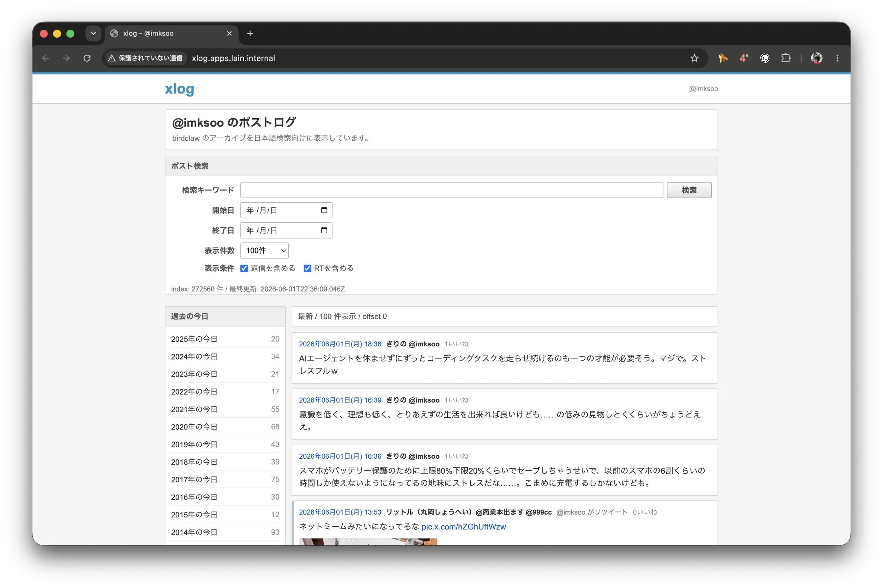Open 2017年の今日 in the sidebar
Viewport: 883px width, 588px height.
[225, 479]
